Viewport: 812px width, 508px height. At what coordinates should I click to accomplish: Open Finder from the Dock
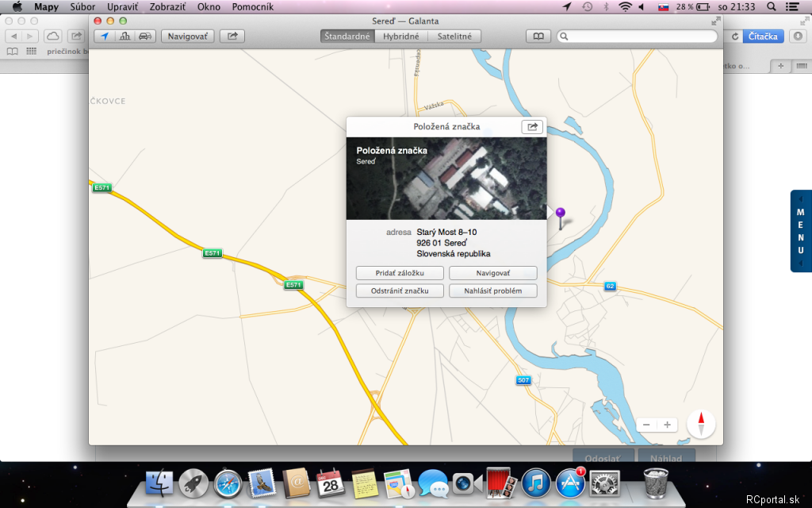160,483
